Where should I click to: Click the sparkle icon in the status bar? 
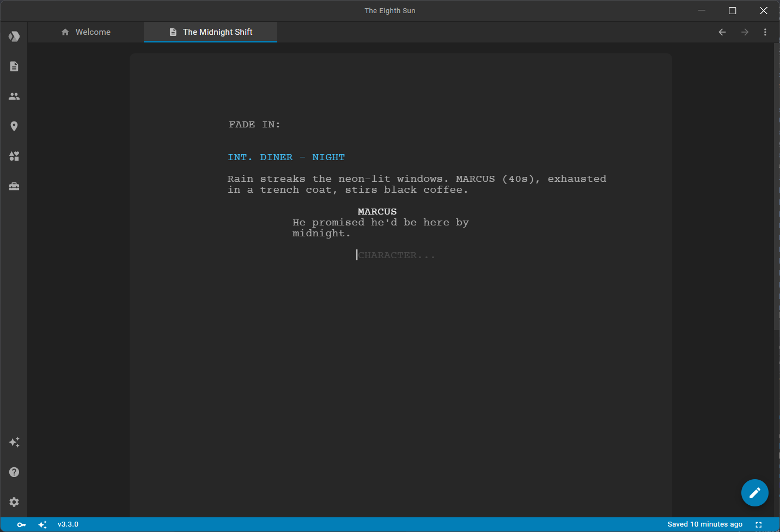(42, 524)
